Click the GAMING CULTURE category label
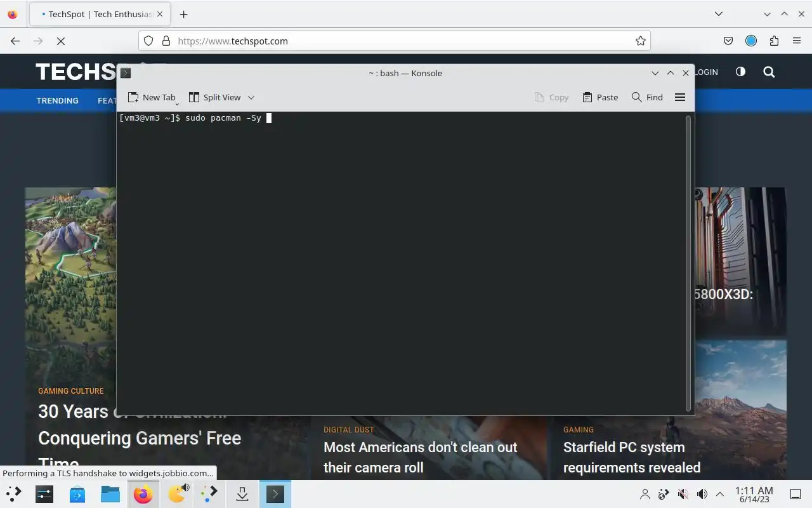This screenshot has height=508, width=812. [x=71, y=391]
